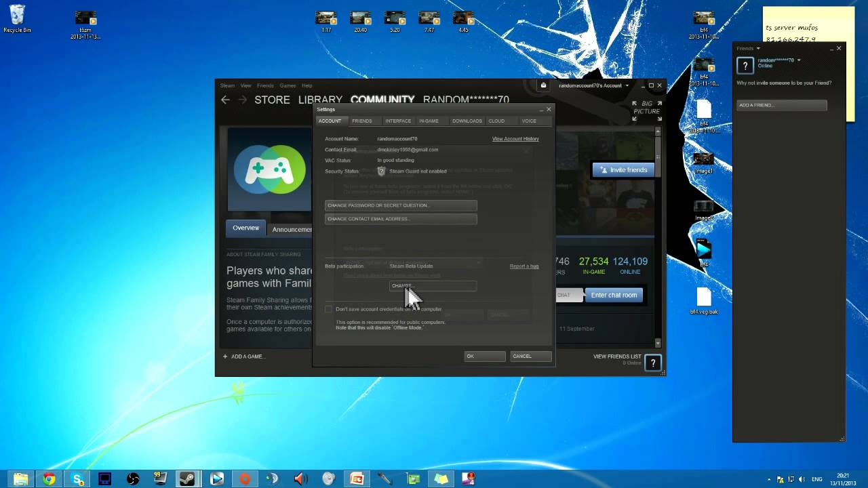The height and width of the screenshot is (488, 868).
Task: Select the 20.40 video file icon
Action: 360,22
